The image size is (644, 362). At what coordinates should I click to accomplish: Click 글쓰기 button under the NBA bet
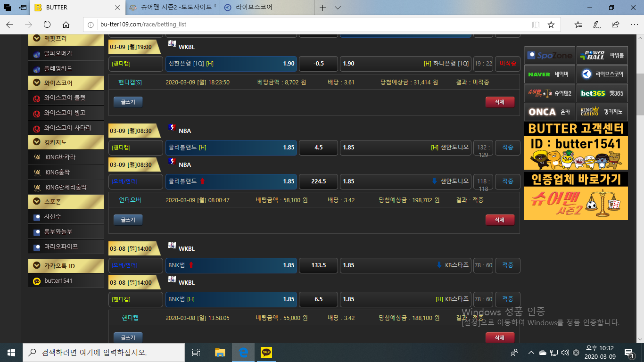click(128, 220)
